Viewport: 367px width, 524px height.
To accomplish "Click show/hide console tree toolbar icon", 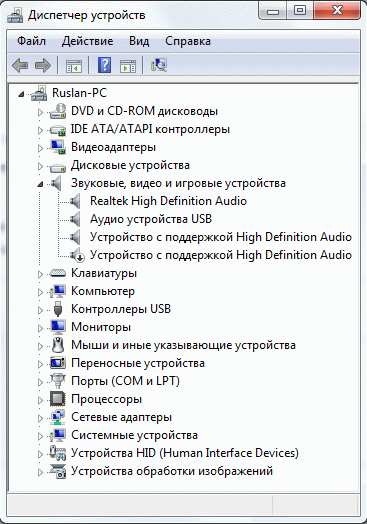I will point(74,66).
